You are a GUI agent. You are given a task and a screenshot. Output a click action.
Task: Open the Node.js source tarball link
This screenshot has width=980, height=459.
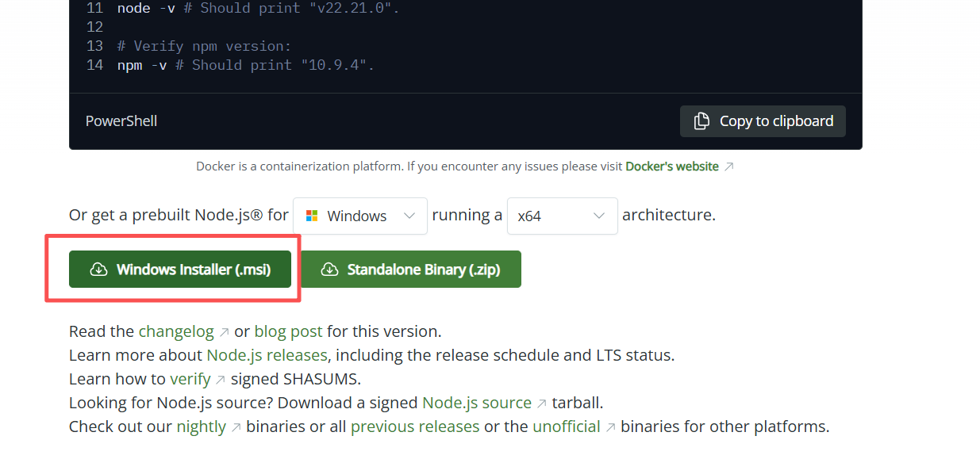(477, 403)
